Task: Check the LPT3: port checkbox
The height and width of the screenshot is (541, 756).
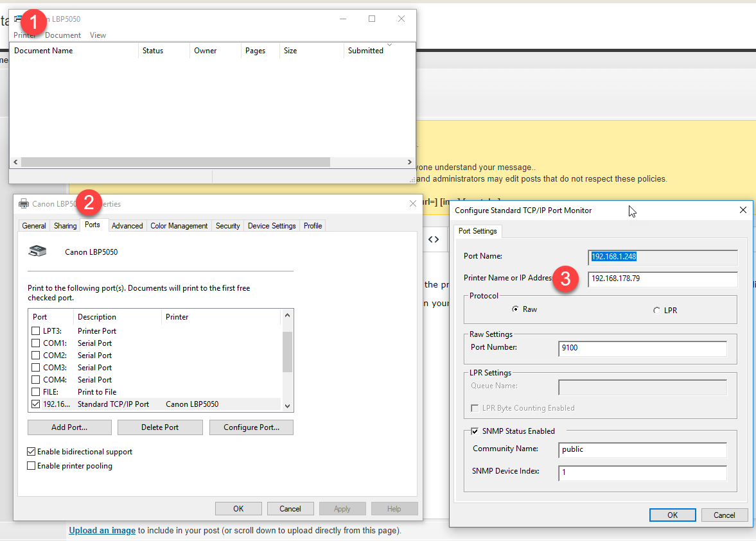Action: pyautogui.click(x=36, y=331)
